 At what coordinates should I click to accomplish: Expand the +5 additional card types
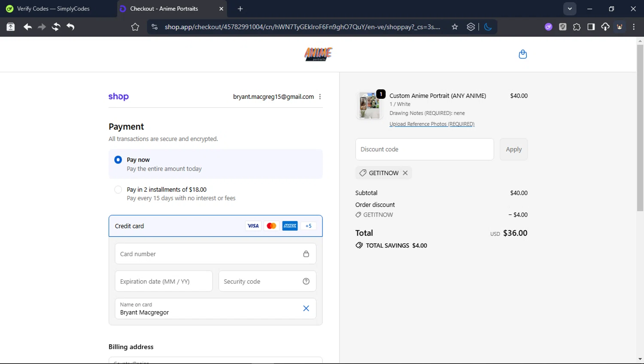308,226
